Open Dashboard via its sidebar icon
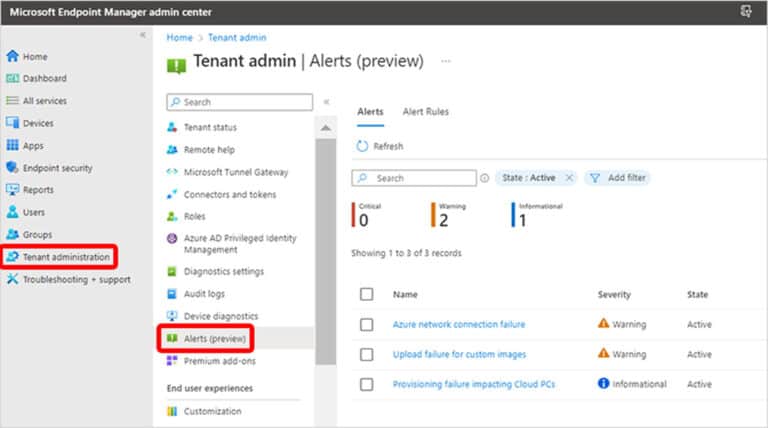Image resolution: width=768 pixels, height=428 pixels. [12, 78]
